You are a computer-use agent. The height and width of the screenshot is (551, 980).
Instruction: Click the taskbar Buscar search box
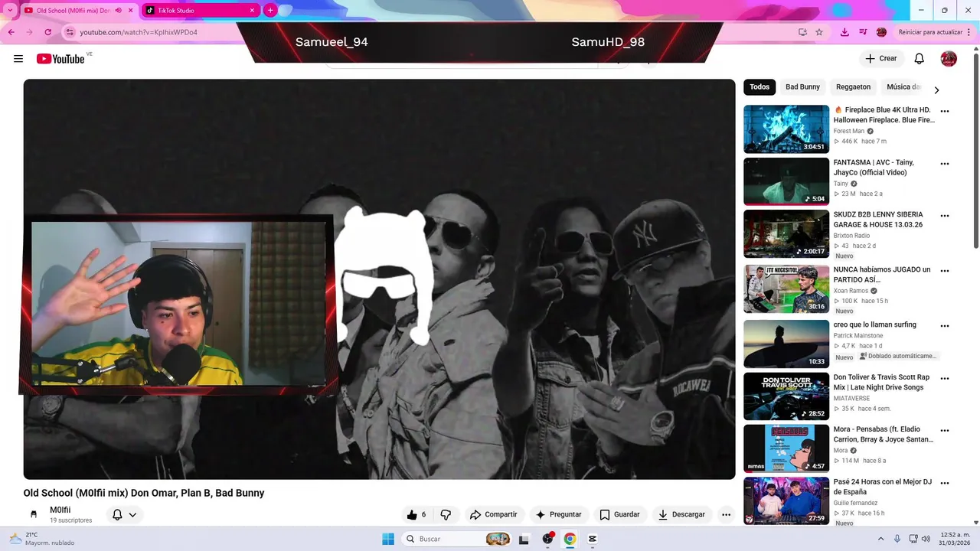click(x=457, y=539)
